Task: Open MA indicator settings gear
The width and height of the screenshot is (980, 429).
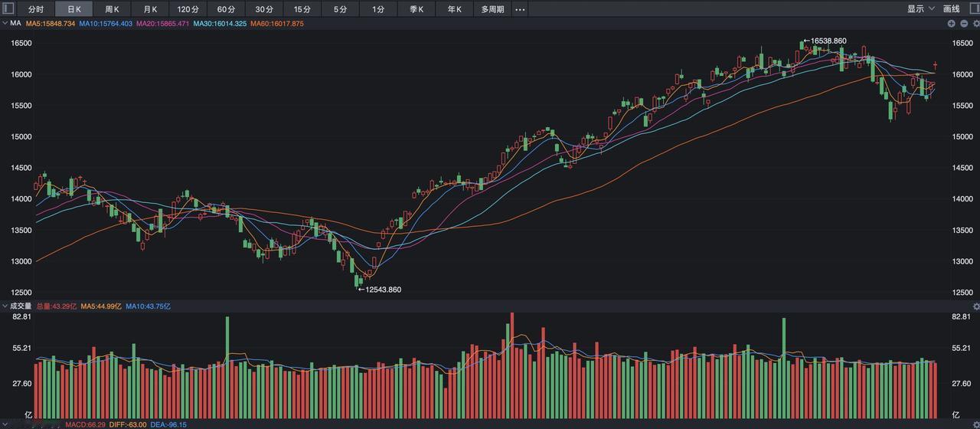Action: pos(975,24)
